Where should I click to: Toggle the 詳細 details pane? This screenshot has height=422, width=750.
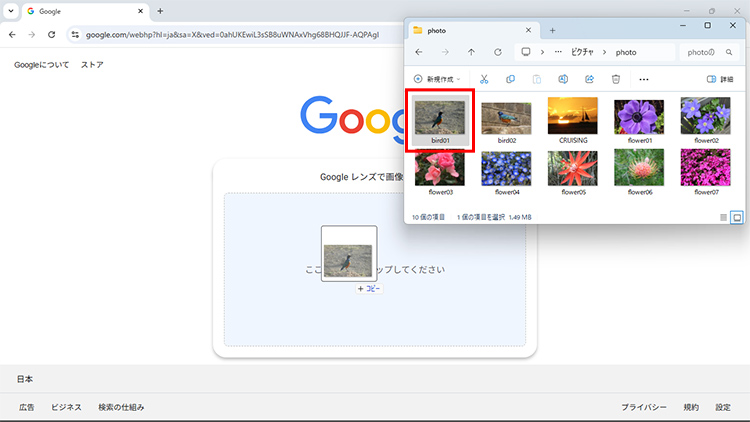[720, 79]
